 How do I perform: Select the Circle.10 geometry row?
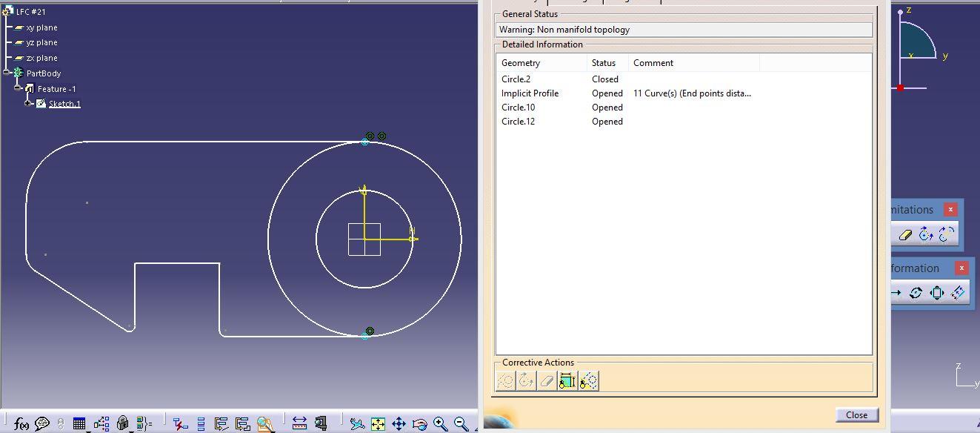click(x=518, y=108)
